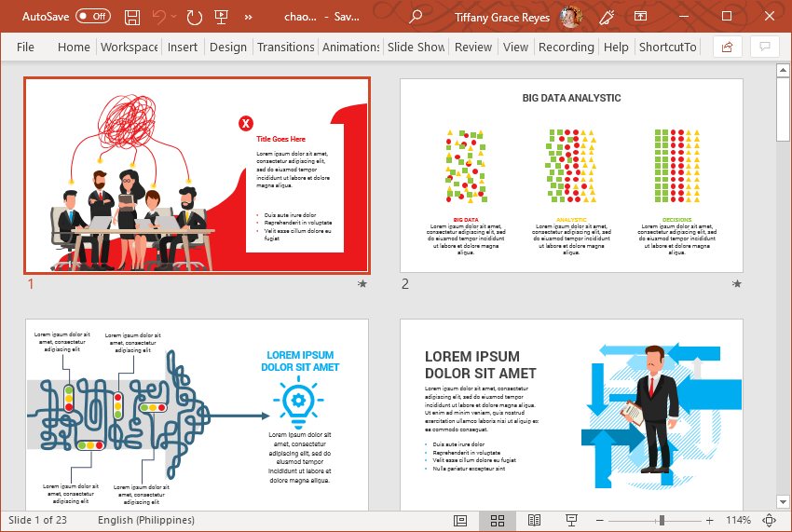Click account name Tiffany Grace Reyes

pos(504,17)
